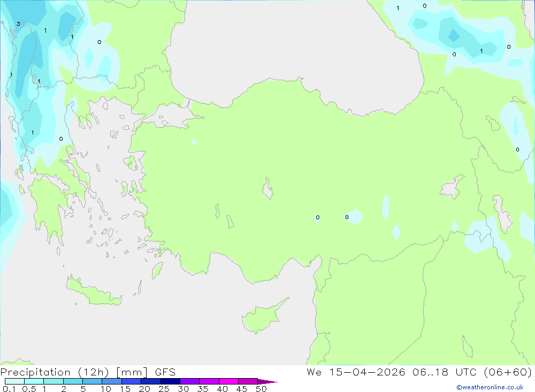The width and height of the screenshot is (535, 392).
Task: Click the "50" legend tick label
Action: tap(261, 389)
